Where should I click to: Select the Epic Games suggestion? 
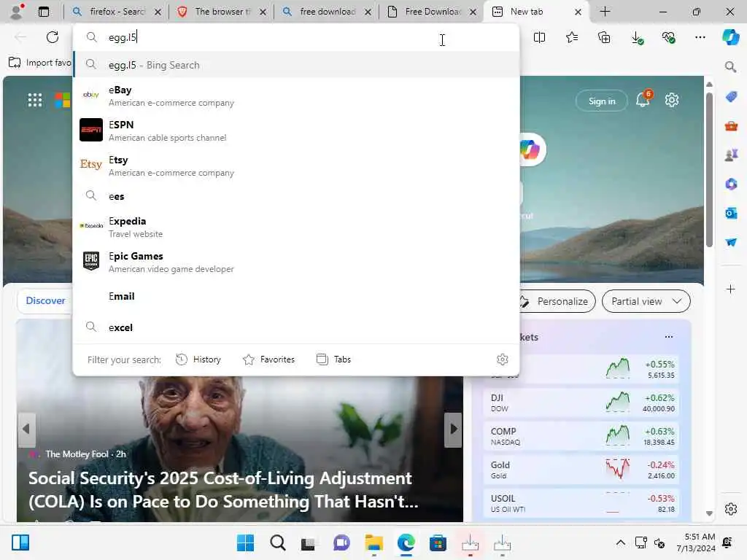[296, 262]
